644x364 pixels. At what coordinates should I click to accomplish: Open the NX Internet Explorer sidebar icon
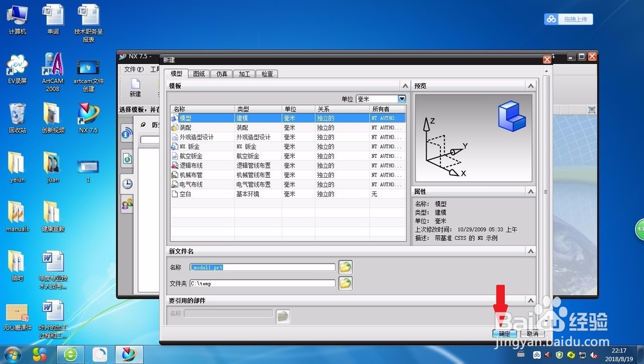tap(127, 133)
